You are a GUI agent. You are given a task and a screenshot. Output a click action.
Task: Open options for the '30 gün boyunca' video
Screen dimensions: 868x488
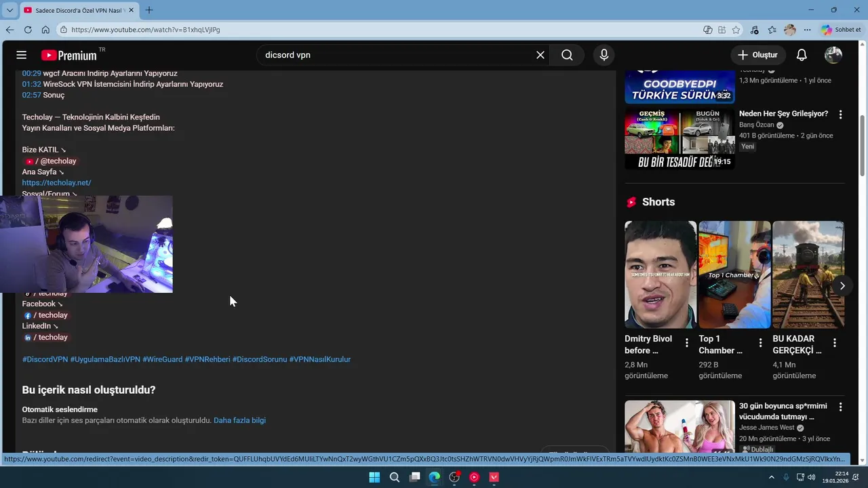point(840,407)
